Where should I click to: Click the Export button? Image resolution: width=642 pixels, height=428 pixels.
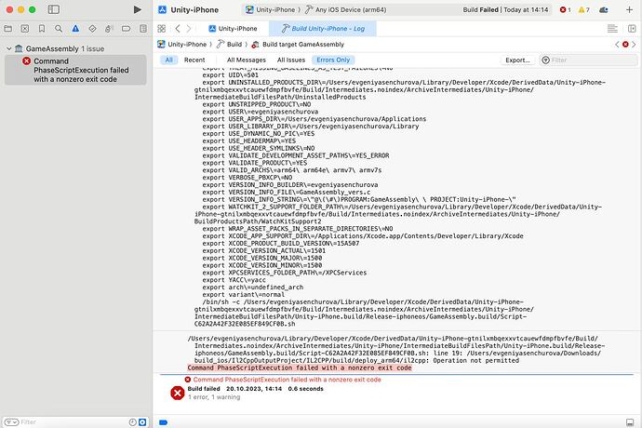(518, 60)
